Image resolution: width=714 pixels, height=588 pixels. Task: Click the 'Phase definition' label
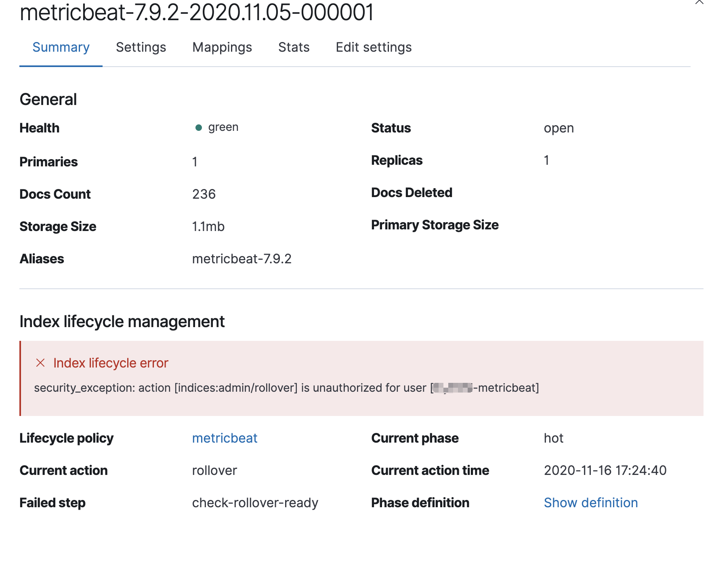click(x=420, y=503)
